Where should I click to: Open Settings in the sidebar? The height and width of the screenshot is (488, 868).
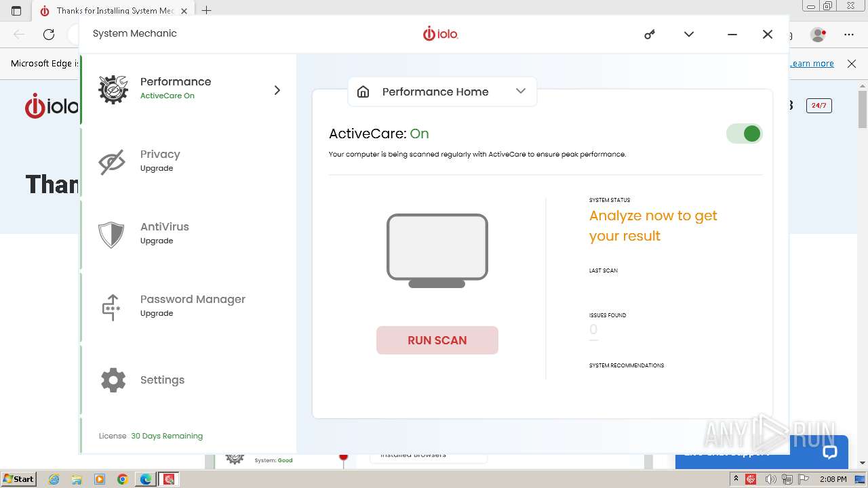pyautogui.click(x=189, y=380)
